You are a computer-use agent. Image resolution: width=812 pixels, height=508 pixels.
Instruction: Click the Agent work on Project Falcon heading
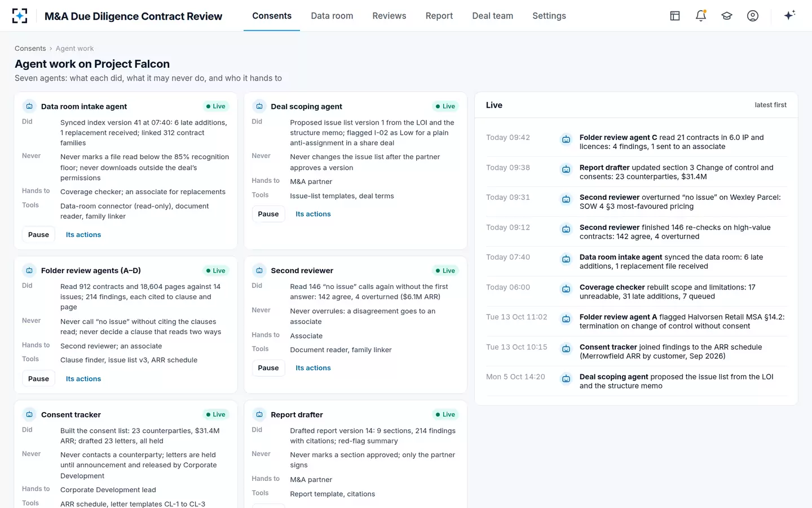pos(92,64)
